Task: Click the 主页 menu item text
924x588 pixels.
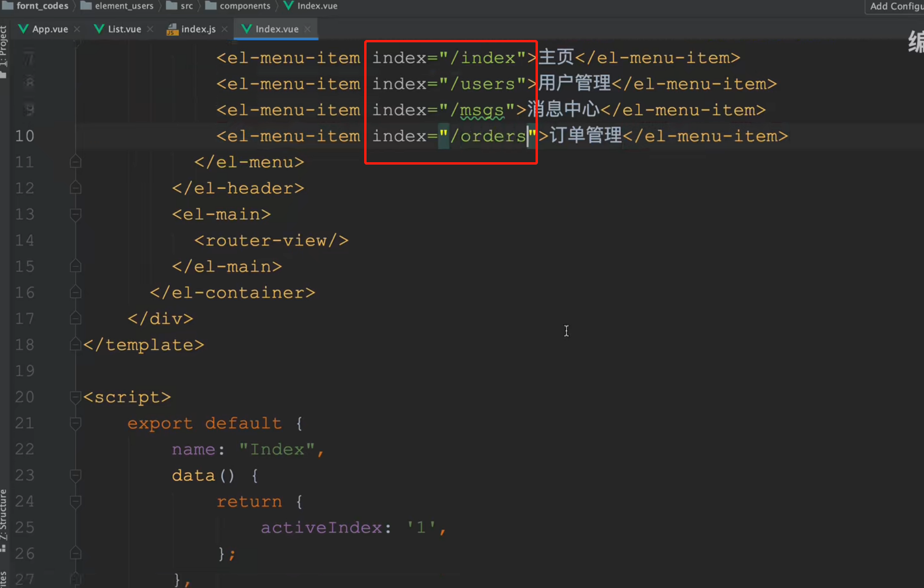Action: (x=556, y=57)
